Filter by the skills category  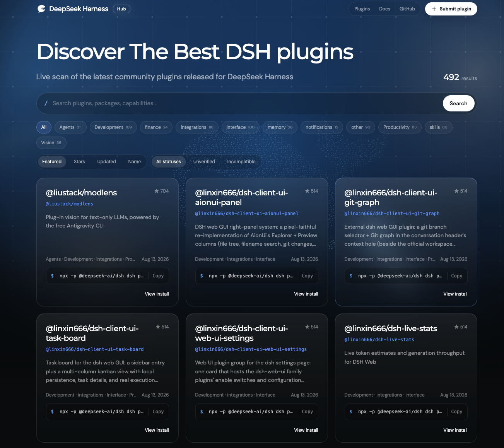(438, 127)
